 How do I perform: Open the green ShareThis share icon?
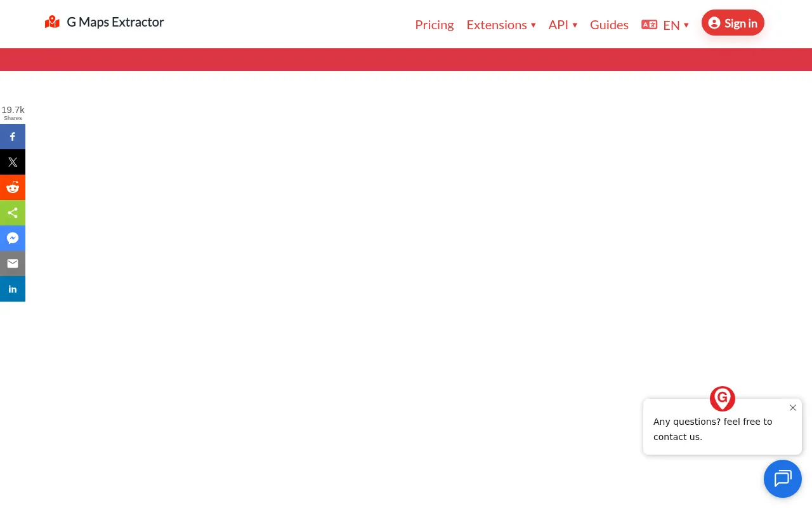[x=13, y=213]
